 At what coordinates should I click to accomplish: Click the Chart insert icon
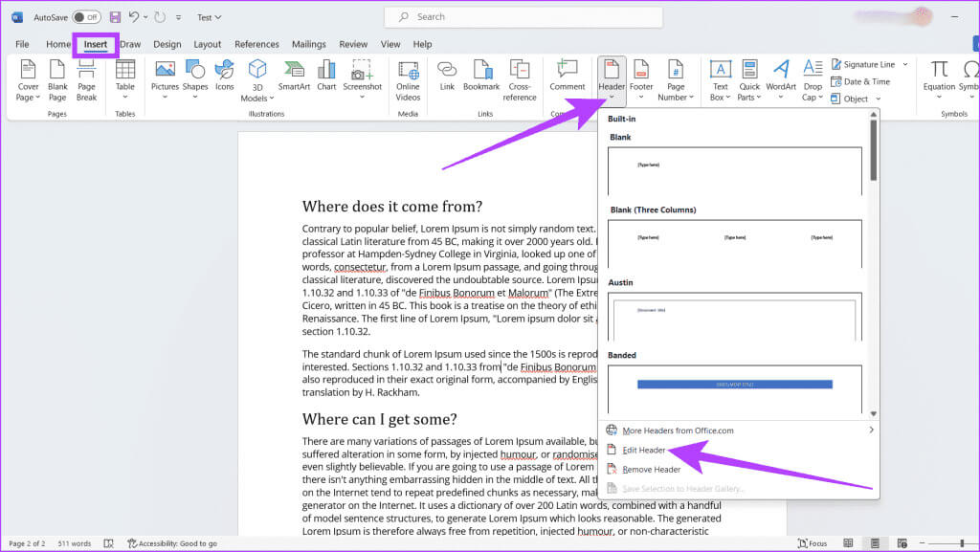326,78
